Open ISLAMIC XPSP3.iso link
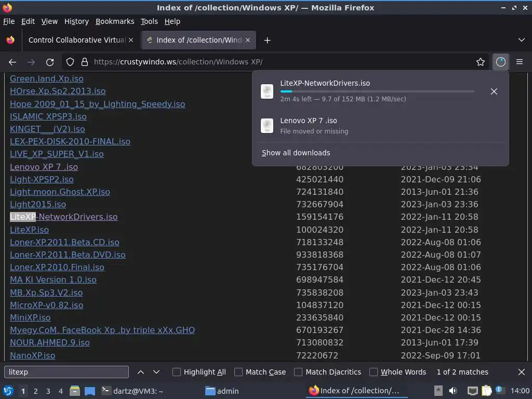Image resolution: width=532 pixels, height=399 pixels. [48, 117]
